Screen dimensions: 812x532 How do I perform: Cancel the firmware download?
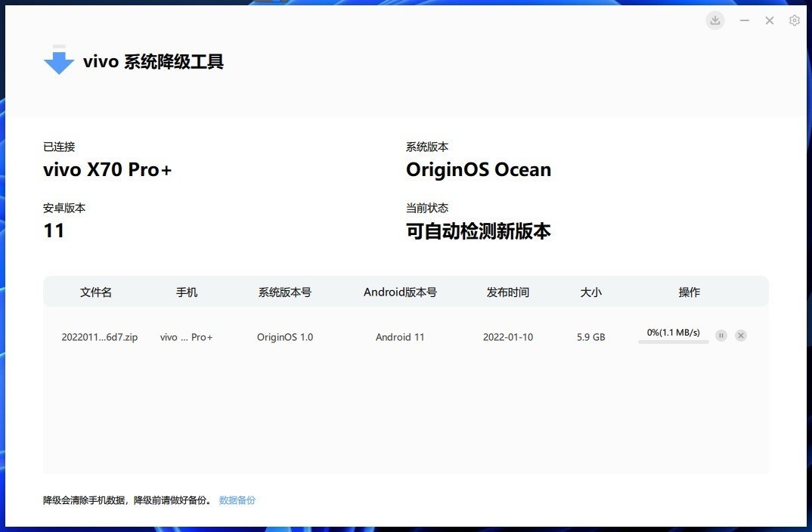pyautogui.click(x=741, y=336)
